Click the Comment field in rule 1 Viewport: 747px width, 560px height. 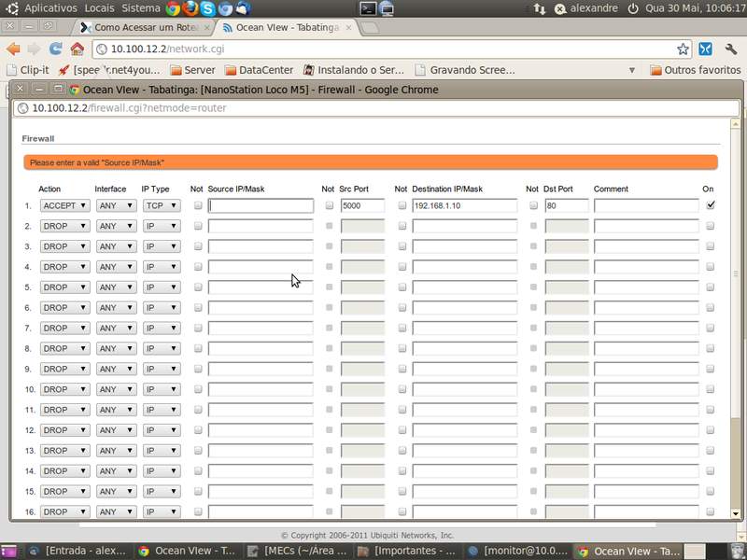coord(646,205)
